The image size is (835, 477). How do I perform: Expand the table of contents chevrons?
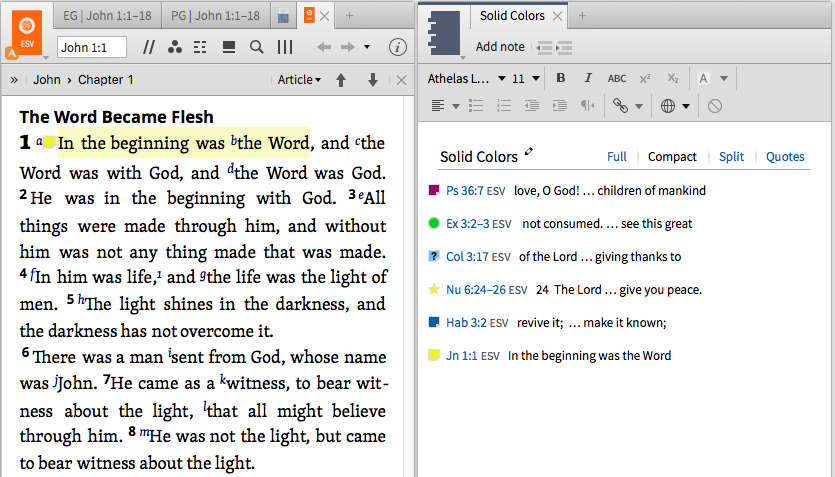click(x=14, y=80)
